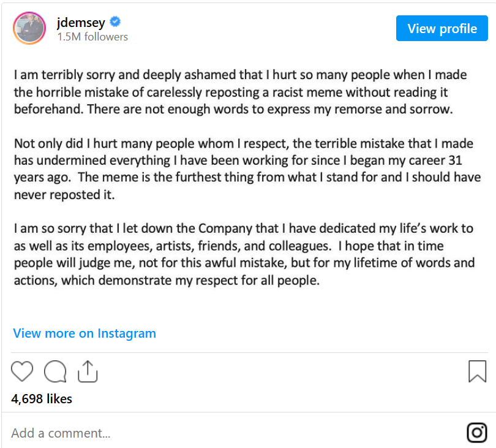The height and width of the screenshot is (448, 496).
Task: Open the jdemsey username link
Action: pyautogui.click(x=81, y=23)
